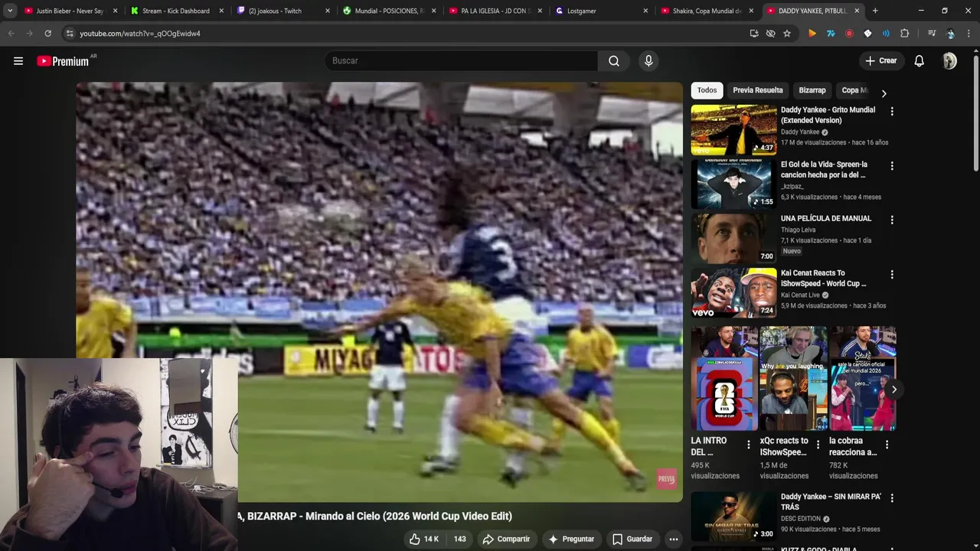The image size is (980, 551).
Task: Reload the page in the browser
Action: click(47, 34)
